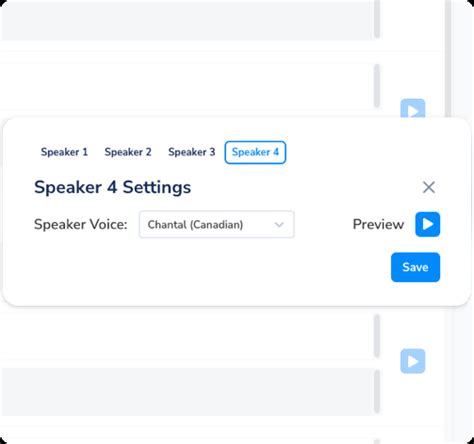Screen dimensions: 474x444
Task: Click the scrollbar handle beside the lower play button
Action: point(377,336)
